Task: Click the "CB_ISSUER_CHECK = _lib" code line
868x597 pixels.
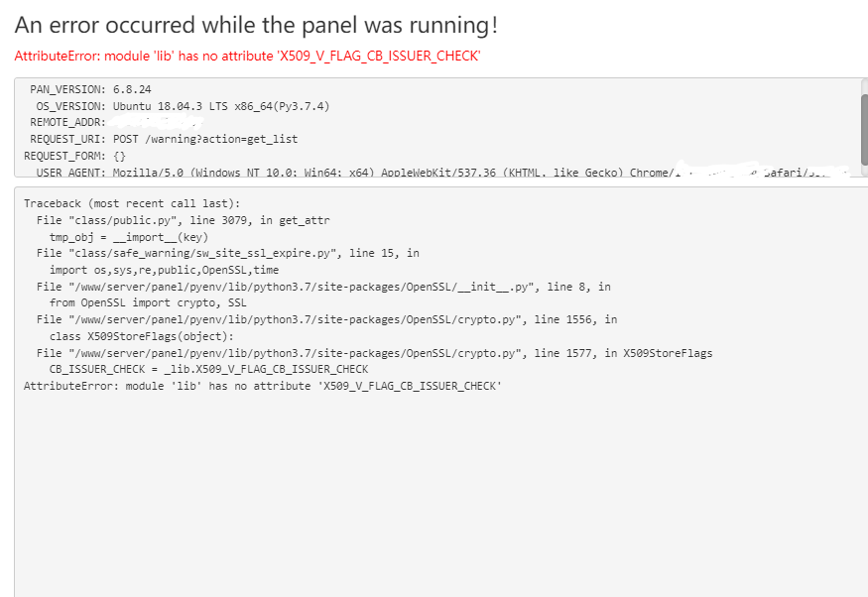Action: click(x=208, y=369)
